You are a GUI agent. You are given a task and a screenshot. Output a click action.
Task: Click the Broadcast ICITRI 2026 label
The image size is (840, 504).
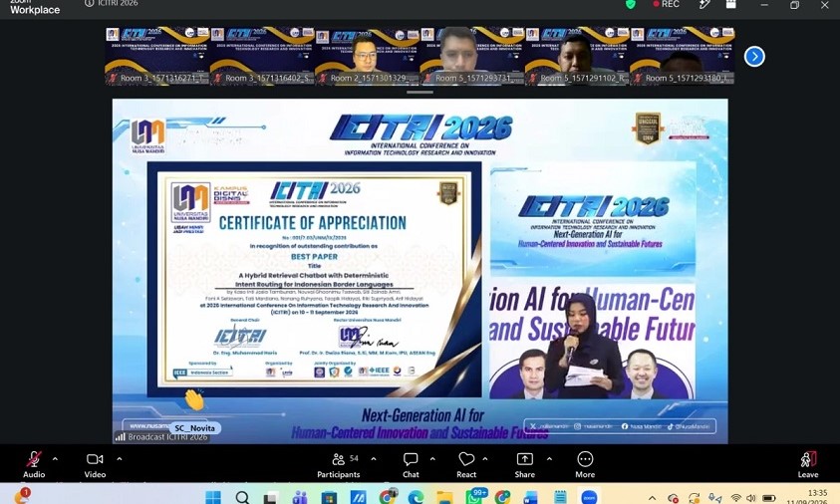161,437
